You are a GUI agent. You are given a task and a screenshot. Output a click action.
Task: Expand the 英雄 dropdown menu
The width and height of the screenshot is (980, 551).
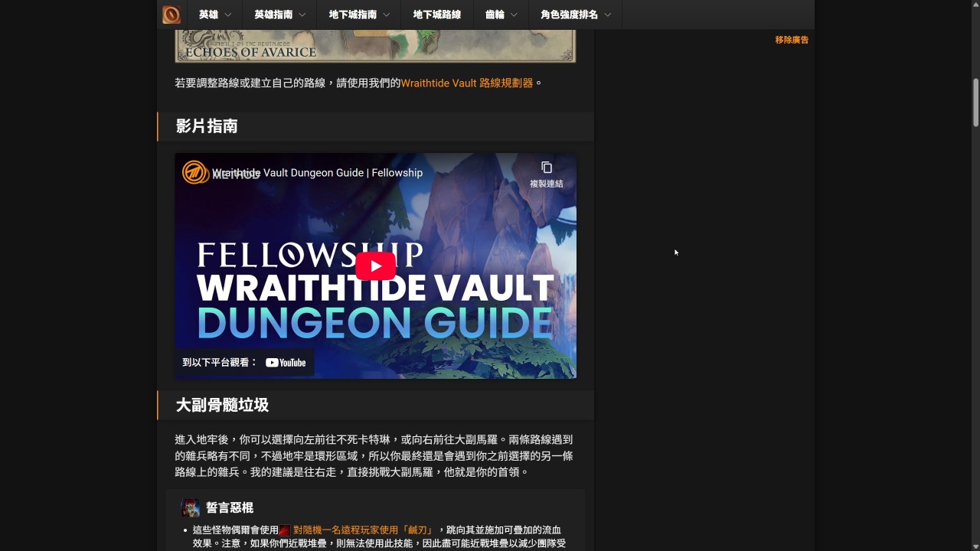pyautogui.click(x=214, y=15)
